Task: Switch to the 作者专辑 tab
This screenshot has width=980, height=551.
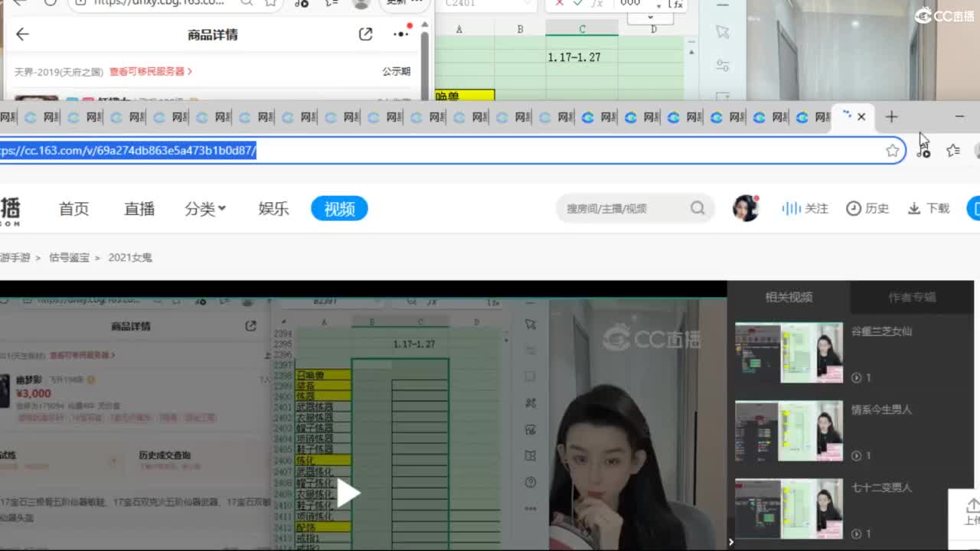Action: click(912, 297)
